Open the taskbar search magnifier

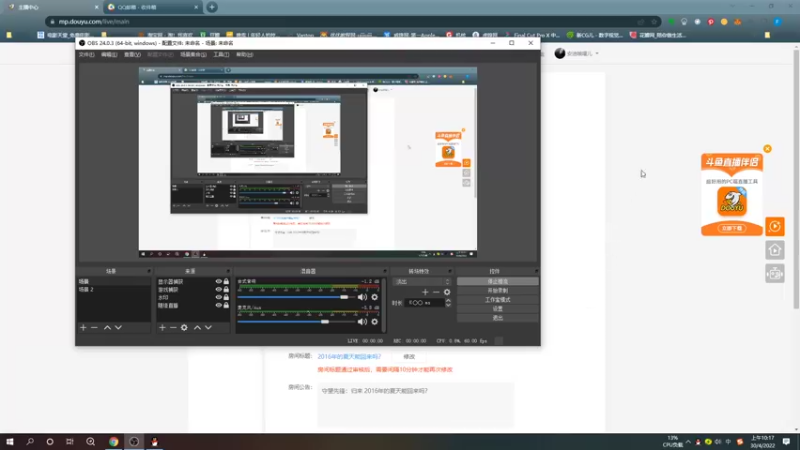pos(30,441)
